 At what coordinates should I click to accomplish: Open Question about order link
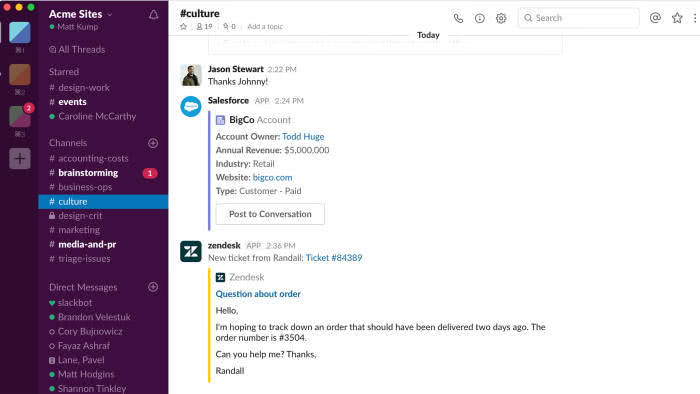[x=258, y=294]
